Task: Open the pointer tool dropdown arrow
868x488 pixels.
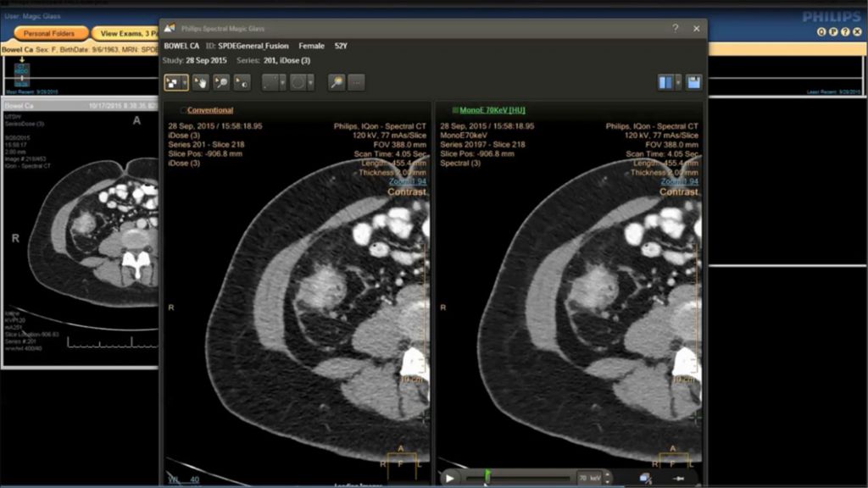Action: tap(184, 83)
